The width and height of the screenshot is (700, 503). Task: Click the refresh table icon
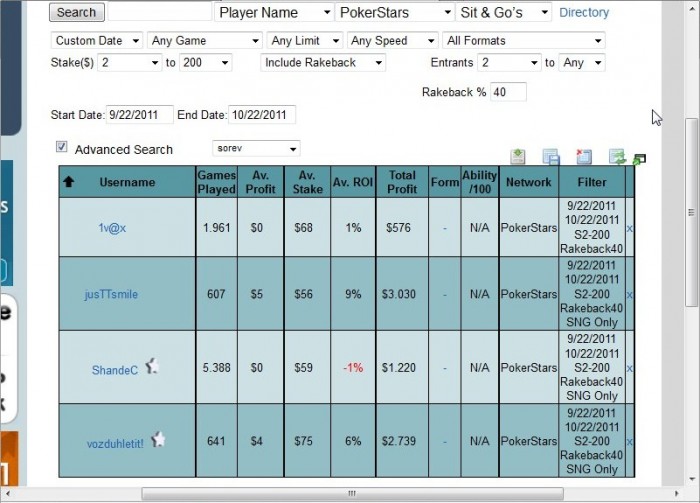pos(617,157)
